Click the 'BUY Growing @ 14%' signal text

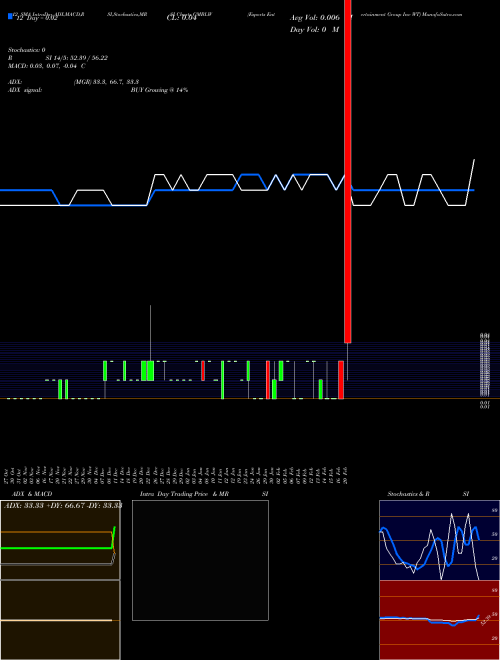click(x=159, y=90)
